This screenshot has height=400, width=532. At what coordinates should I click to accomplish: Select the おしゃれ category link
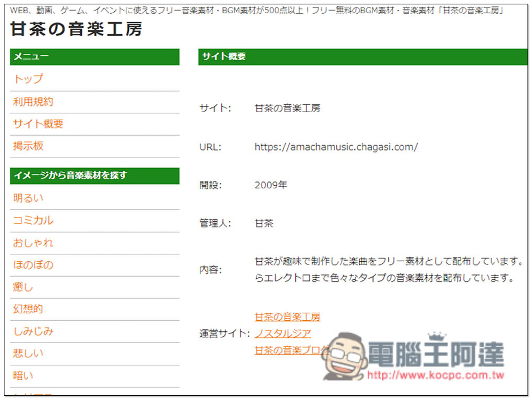coord(33,243)
